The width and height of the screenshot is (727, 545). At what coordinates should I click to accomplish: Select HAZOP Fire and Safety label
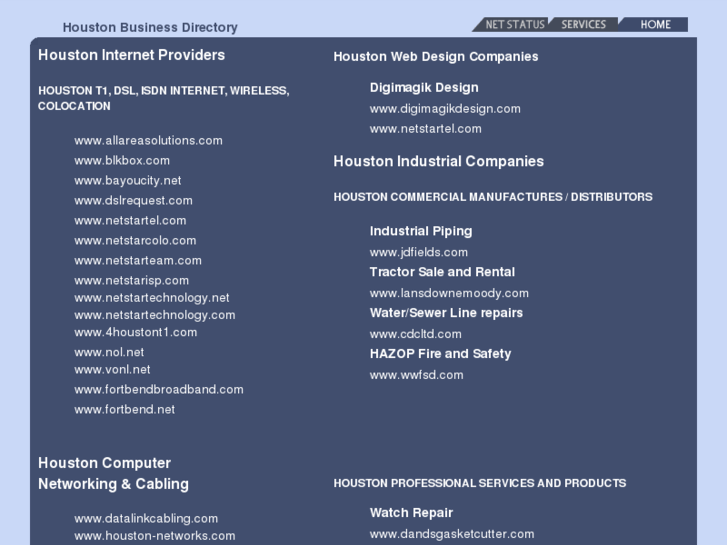440,353
